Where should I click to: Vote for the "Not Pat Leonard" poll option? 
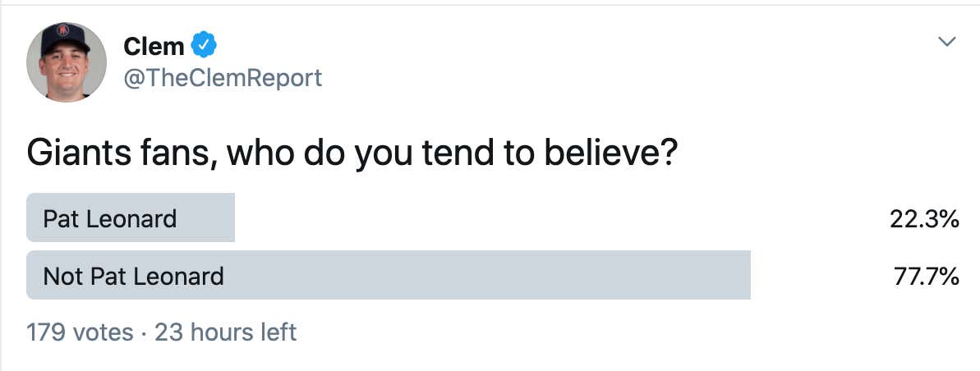pyautogui.click(x=493, y=275)
